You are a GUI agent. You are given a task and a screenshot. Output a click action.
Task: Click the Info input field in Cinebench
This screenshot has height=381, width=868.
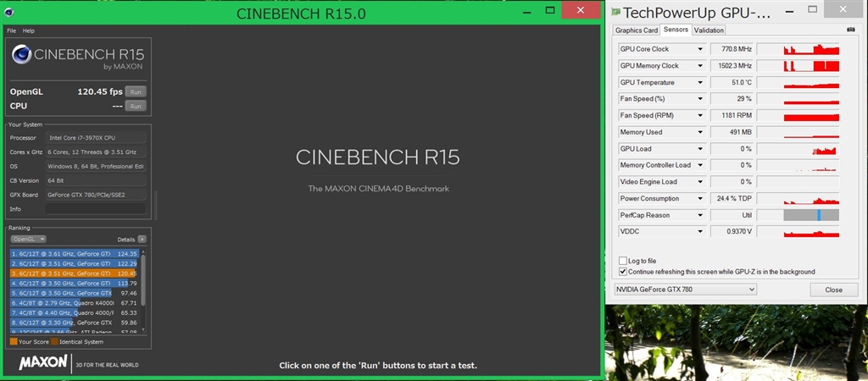(96, 209)
